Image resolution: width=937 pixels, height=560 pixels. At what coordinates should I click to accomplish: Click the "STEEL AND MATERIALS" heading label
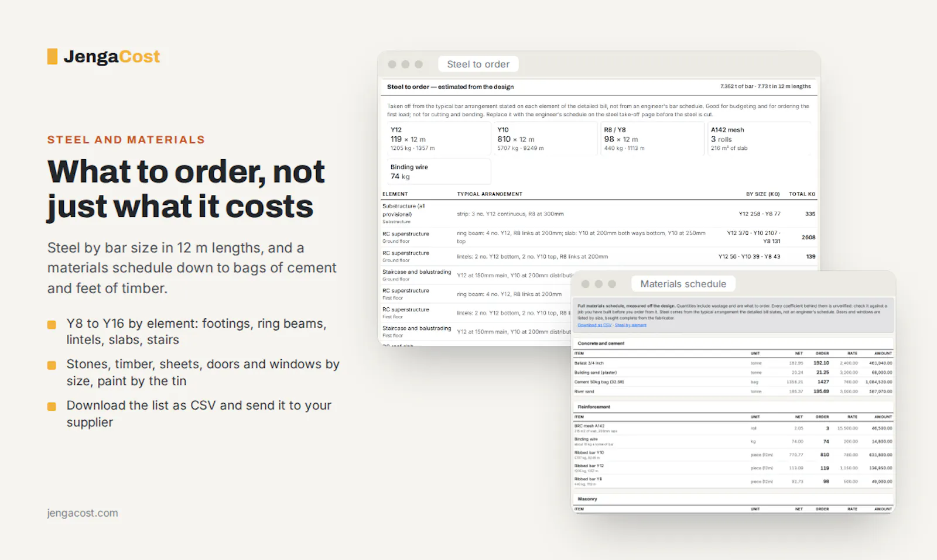coord(126,140)
